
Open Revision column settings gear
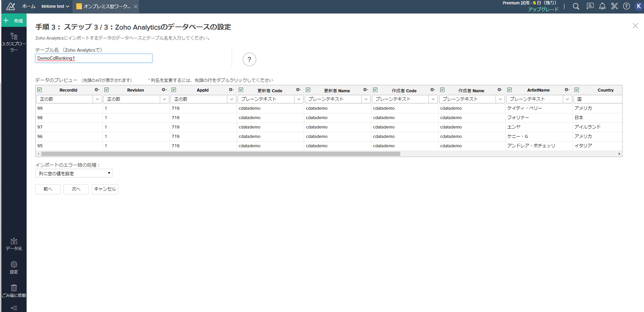pos(164,90)
